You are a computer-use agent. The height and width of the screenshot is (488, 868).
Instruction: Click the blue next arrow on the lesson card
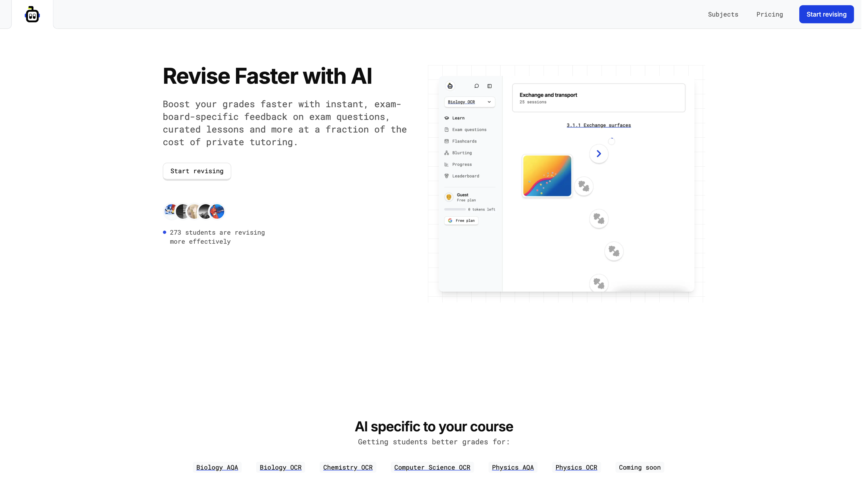coord(599,154)
